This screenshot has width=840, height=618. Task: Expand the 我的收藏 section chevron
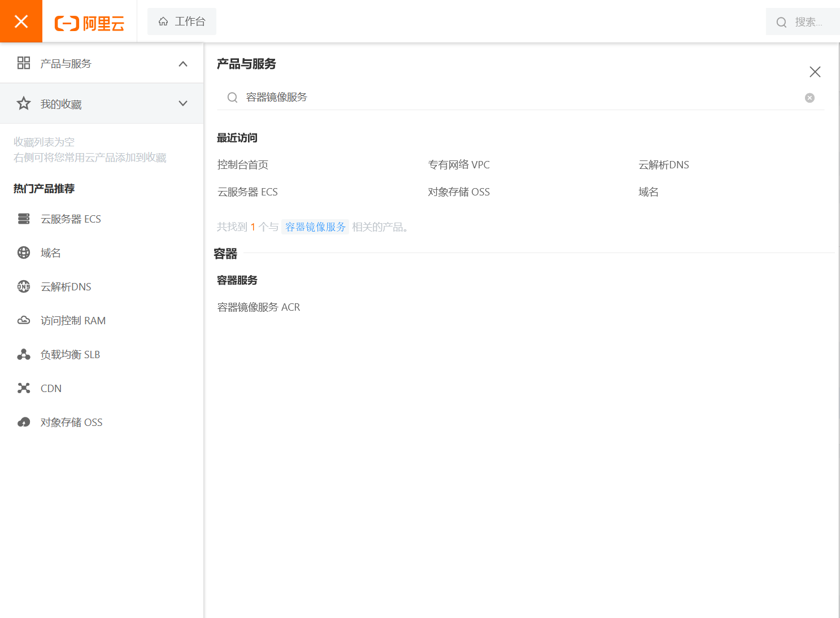coord(183,103)
